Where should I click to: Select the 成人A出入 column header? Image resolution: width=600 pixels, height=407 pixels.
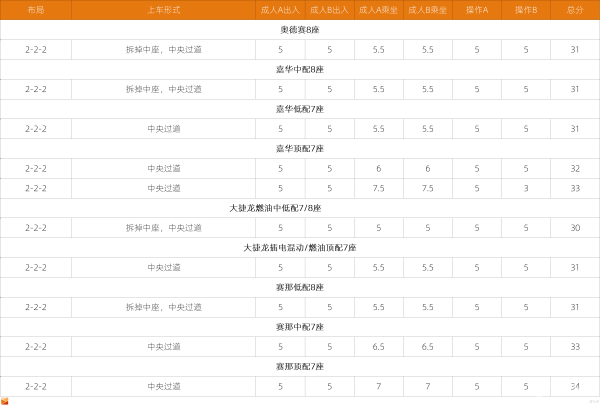(x=280, y=10)
